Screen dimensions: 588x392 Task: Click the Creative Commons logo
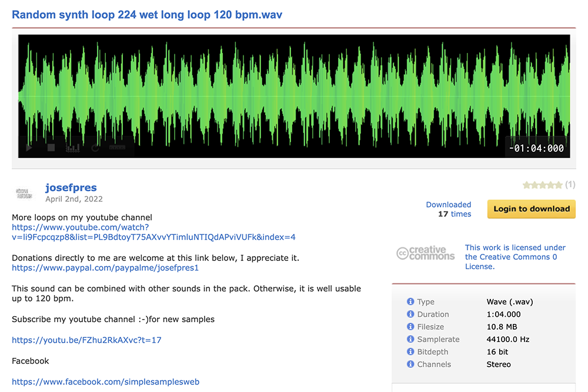tap(426, 253)
